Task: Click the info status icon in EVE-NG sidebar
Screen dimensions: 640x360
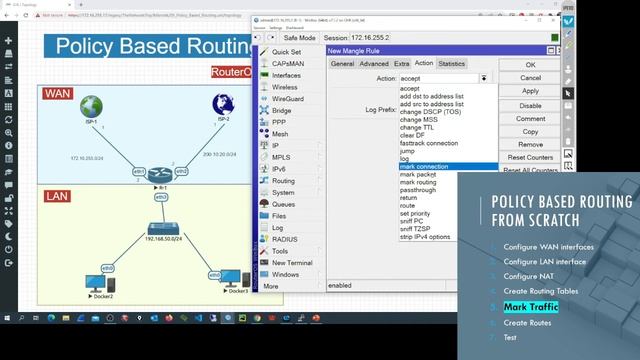Action: click(x=8, y=145)
